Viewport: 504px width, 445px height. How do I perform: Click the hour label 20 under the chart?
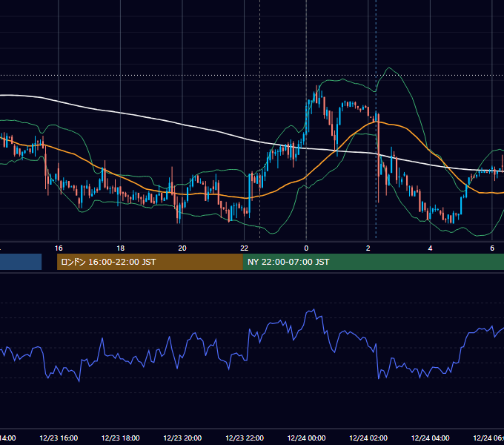tap(182, 248)
